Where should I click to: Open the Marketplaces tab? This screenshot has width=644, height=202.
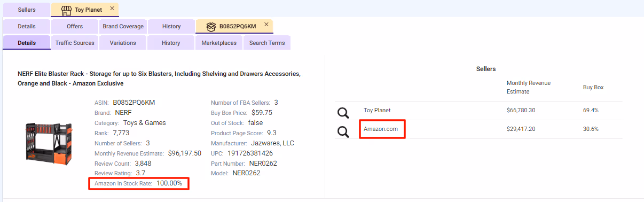219,43
